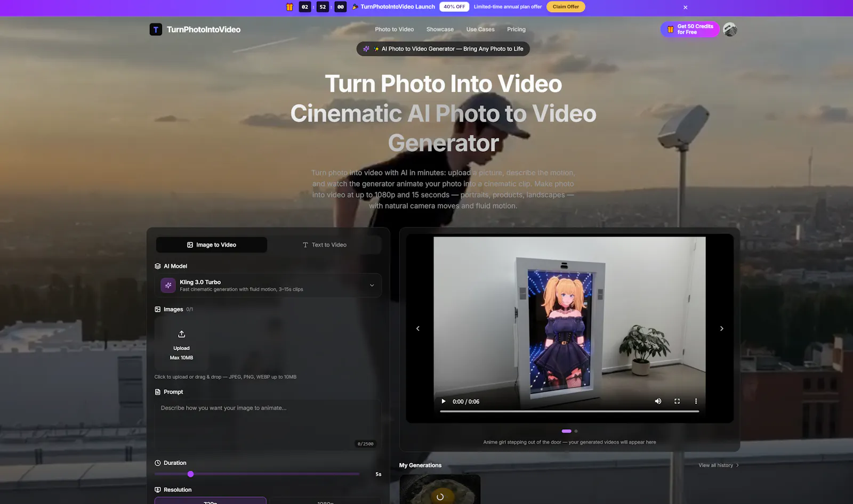Screen dimensions: 853x504
Task: Click the Upload Max 10MB drop area
Action: coord(181,345)
